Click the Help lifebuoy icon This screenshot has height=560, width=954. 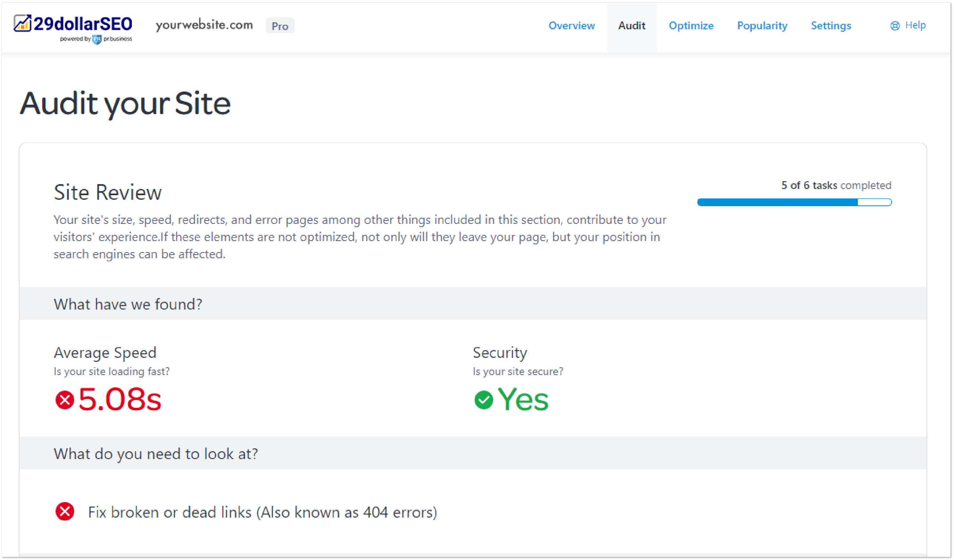(895, 26)
